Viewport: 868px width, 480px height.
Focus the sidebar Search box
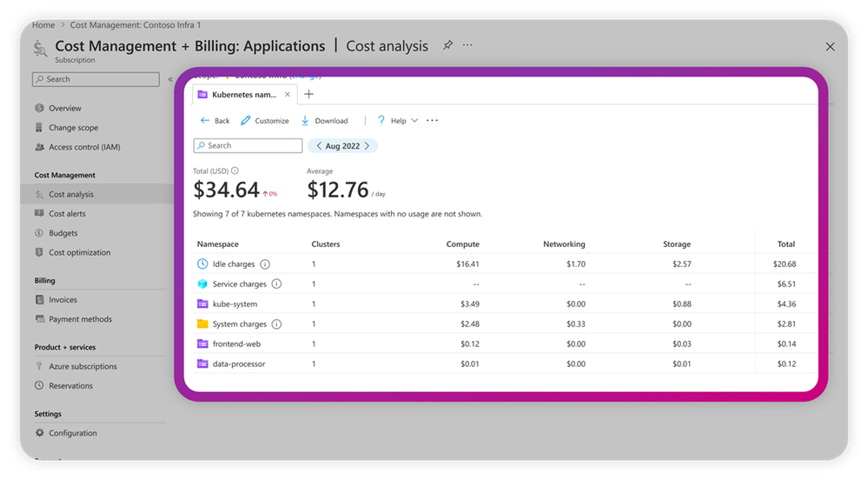click(96, 79)
